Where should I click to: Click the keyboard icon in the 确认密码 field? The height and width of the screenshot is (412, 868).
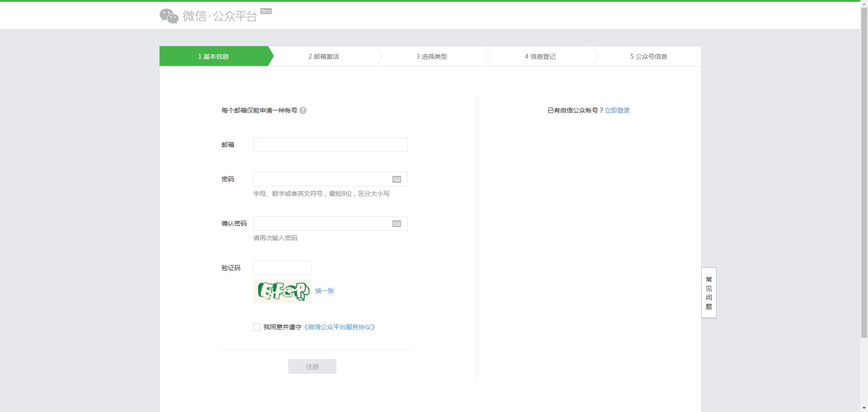[396, 223]
